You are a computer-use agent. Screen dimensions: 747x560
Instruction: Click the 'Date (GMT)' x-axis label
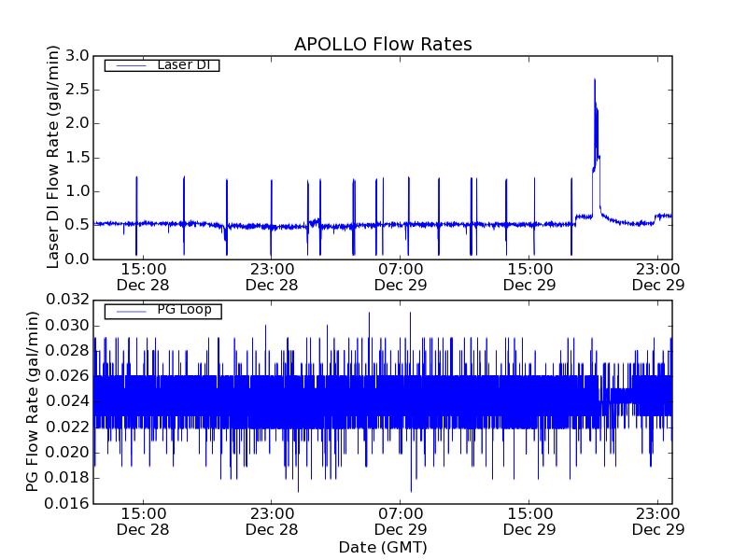tap(383, 547)
